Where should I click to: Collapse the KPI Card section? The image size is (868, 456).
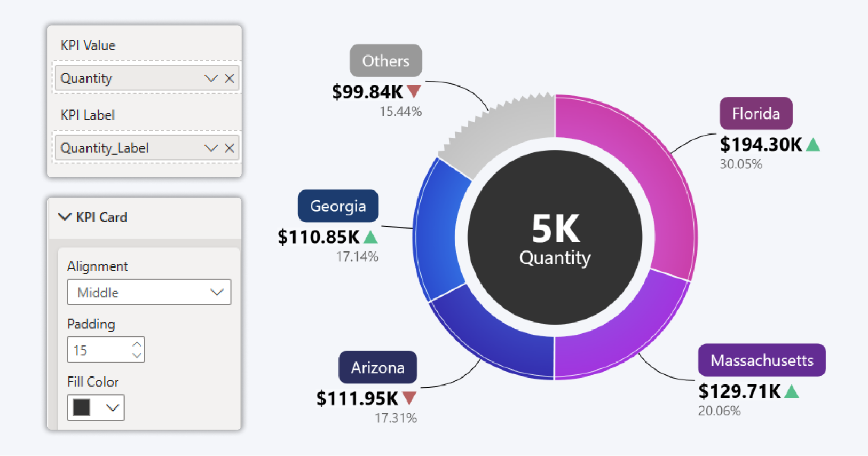65,217
